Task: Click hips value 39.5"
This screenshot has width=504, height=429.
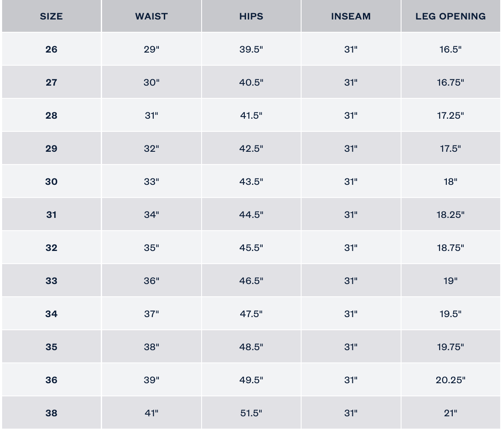Action: pos(251,50)
